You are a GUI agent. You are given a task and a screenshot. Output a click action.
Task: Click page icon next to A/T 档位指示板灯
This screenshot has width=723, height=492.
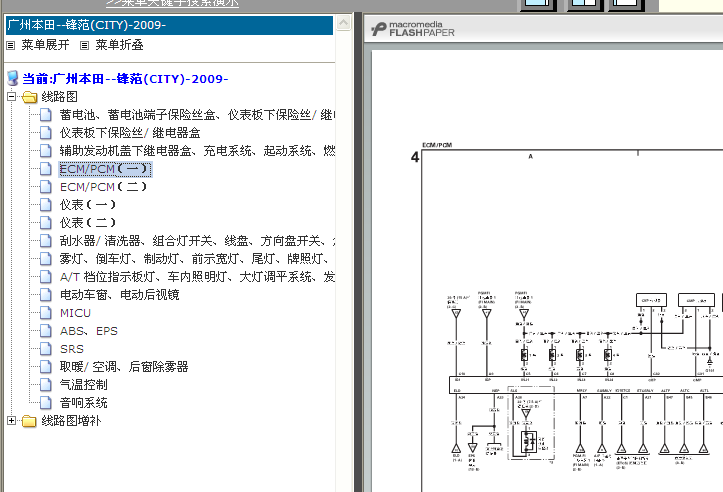pyautogui.click(x=46, y=277)
